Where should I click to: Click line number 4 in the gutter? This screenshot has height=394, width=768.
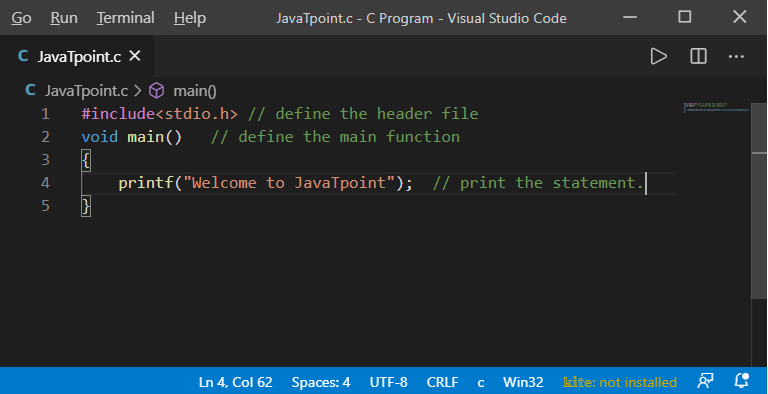(x=46, y=183)
